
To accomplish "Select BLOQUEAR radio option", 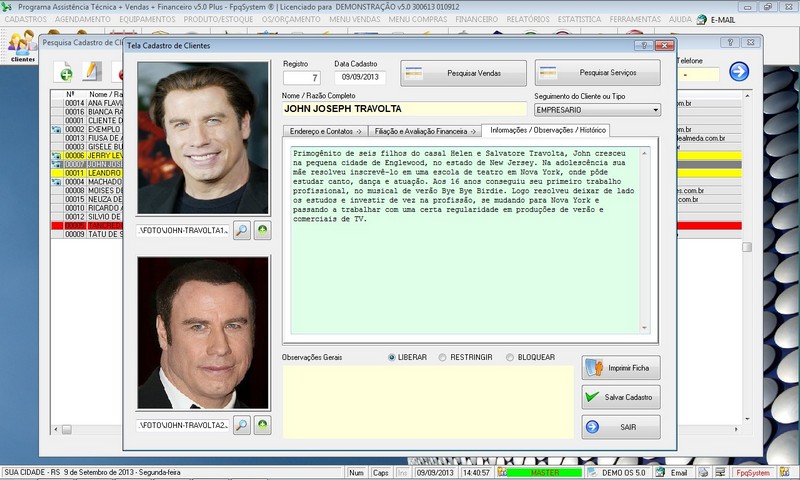I will tap(510, 358).
